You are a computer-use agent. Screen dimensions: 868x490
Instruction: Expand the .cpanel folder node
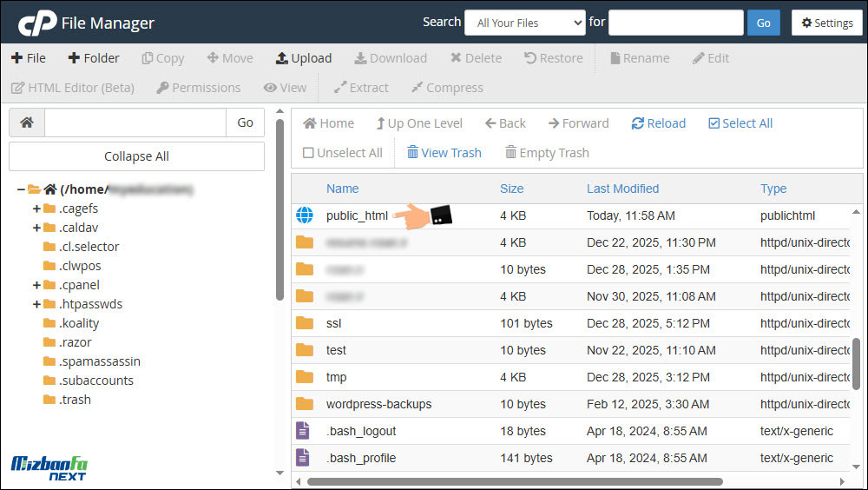click(36, 285)
